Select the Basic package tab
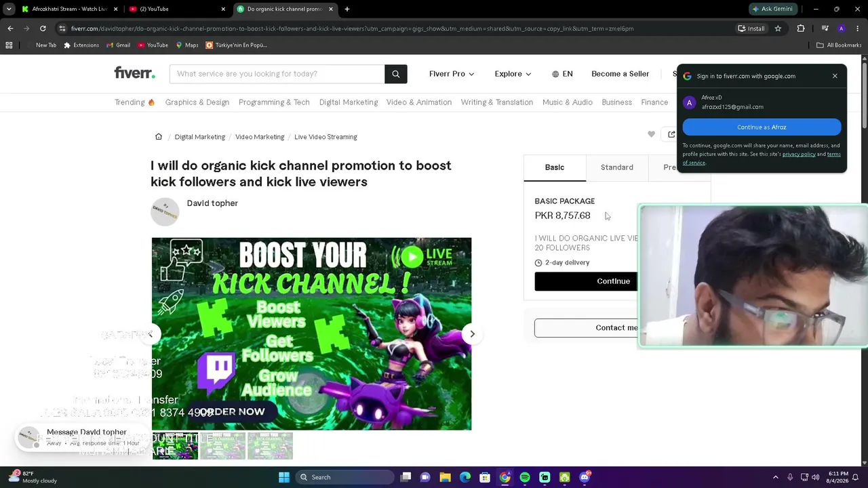Image resolution: width=868 pixels, height=488 pixels. 555,167
